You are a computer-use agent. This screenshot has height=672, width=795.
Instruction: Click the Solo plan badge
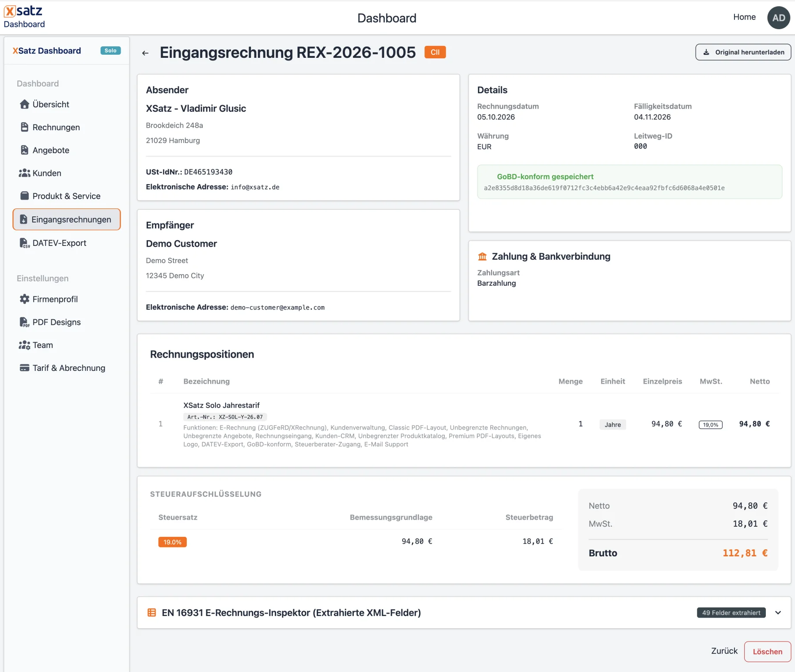(x=110, y=51)
